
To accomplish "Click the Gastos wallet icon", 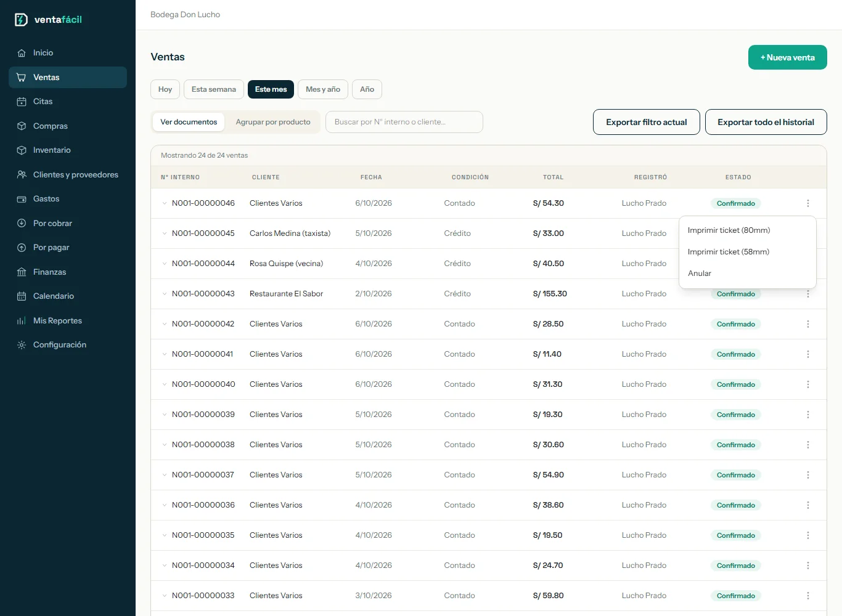I will tap(22, 199).
